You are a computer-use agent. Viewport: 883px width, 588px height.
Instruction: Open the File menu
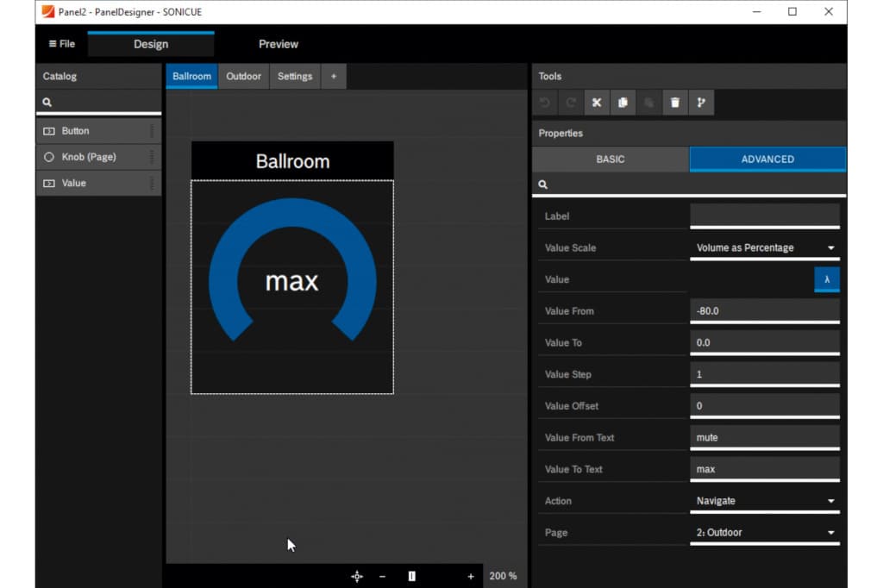click(62, 44)
